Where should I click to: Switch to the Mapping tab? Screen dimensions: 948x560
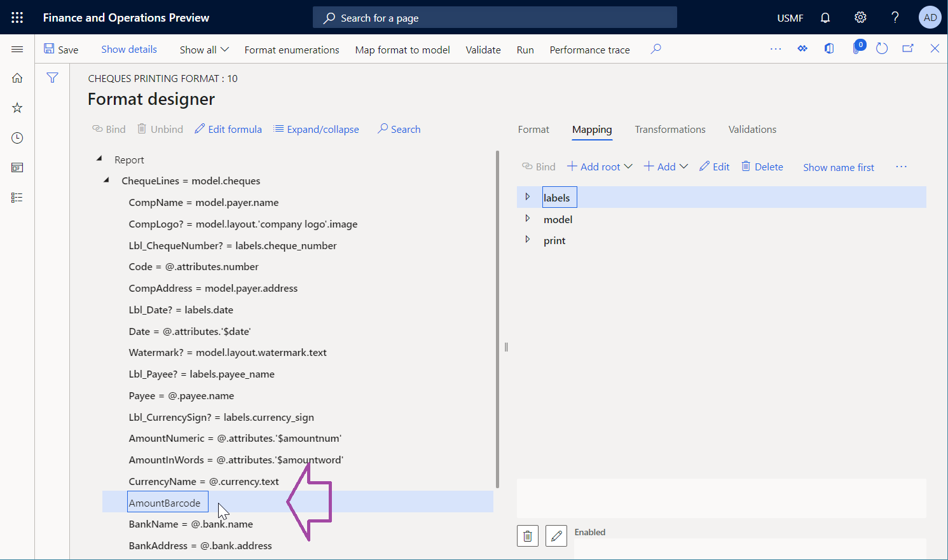pos(592,129)
